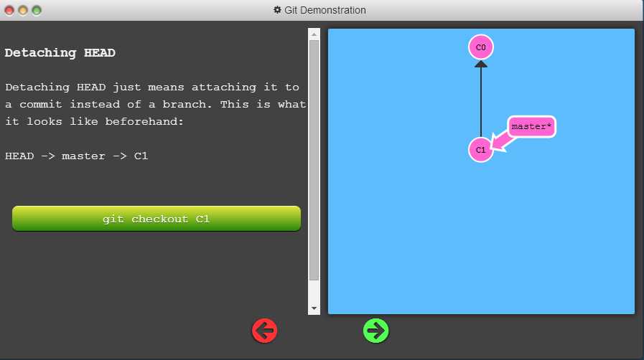Click the text HEAD -> master -> C1
The height and width of the screenshot is (360, 644).
(76, 156)
